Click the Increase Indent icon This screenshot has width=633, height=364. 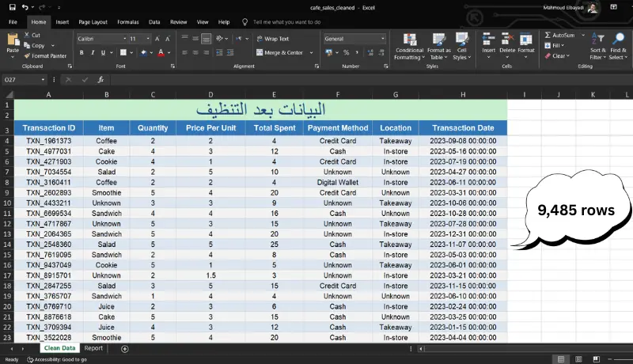230,52
